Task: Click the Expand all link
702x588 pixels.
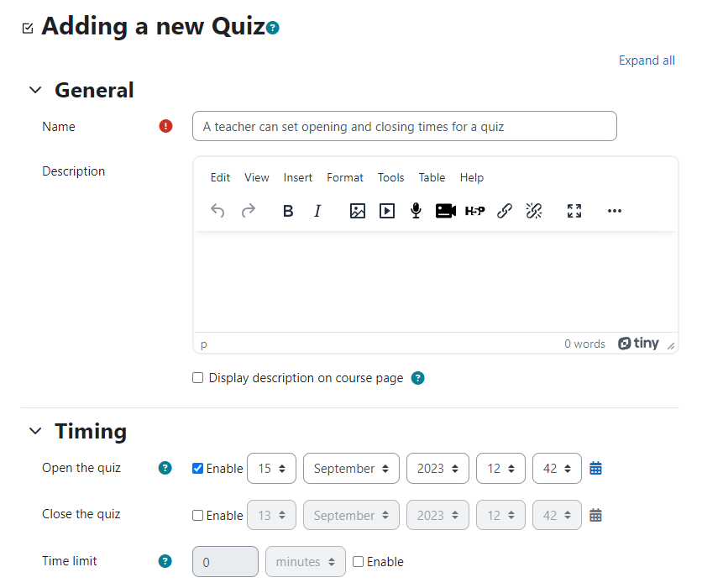Action: pos(647,60)
